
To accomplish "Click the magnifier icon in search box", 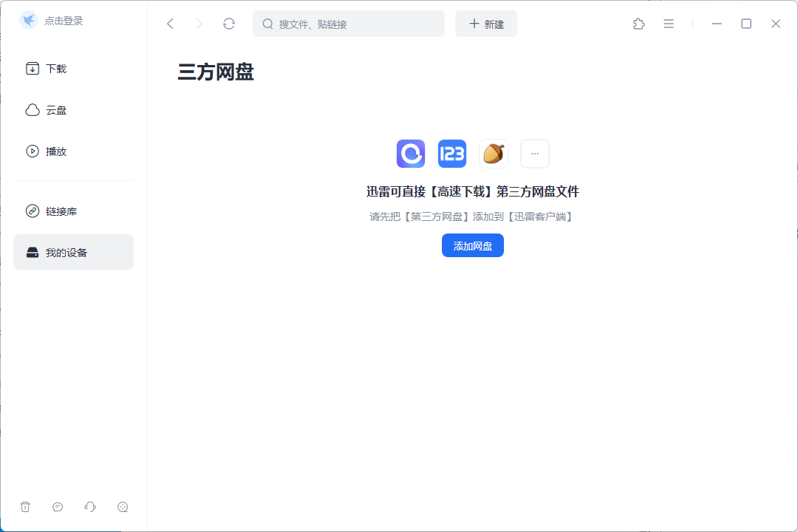I will point(267,24).
